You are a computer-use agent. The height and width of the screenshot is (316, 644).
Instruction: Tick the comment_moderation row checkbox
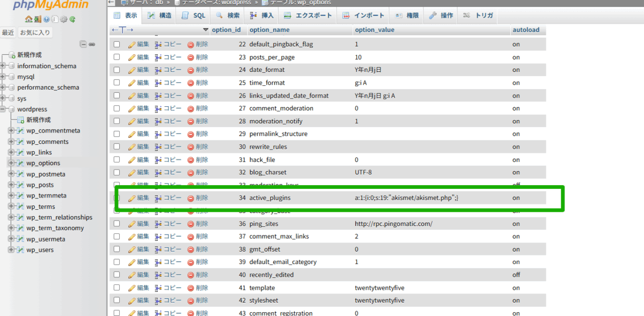[116, 108]
